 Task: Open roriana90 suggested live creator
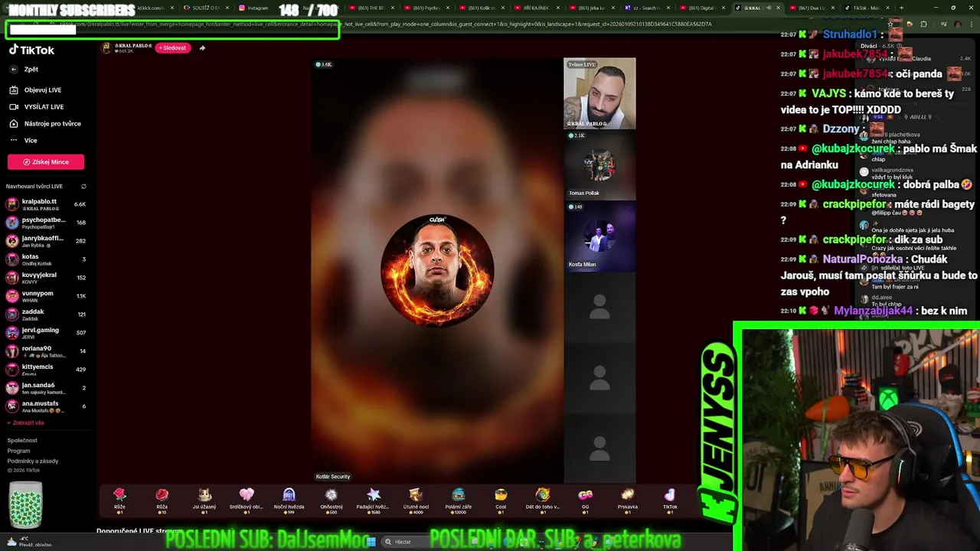click(x=46, y=351)
